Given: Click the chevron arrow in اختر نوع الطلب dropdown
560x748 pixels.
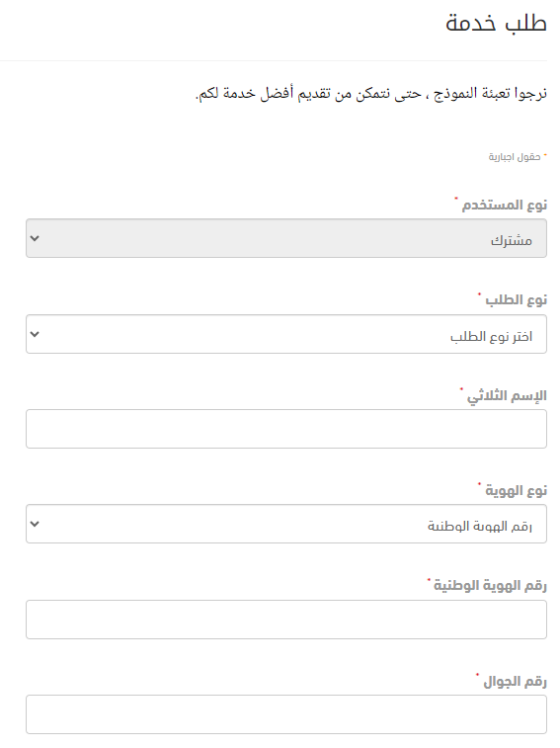Looking at the screenshot, I should pos(35,334).
